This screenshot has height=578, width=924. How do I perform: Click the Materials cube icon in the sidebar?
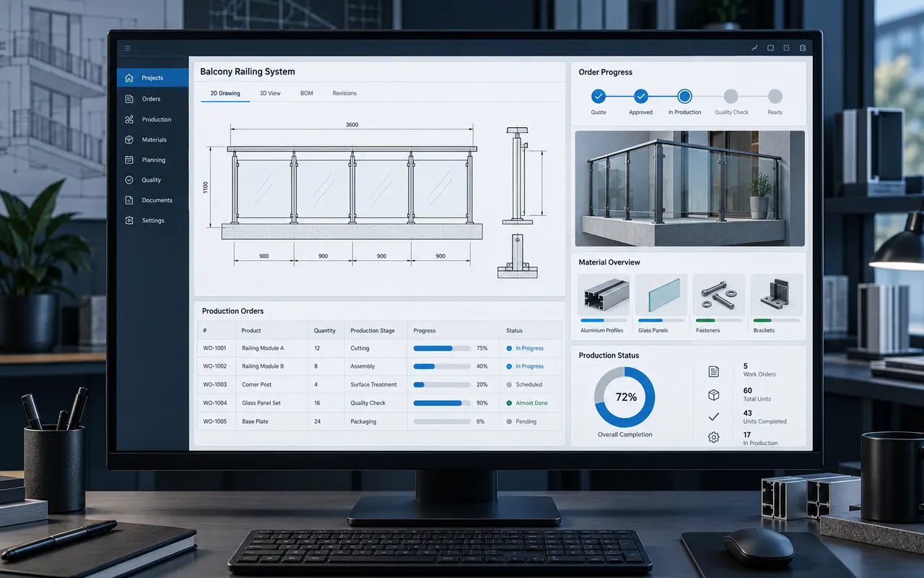point(128,139)
